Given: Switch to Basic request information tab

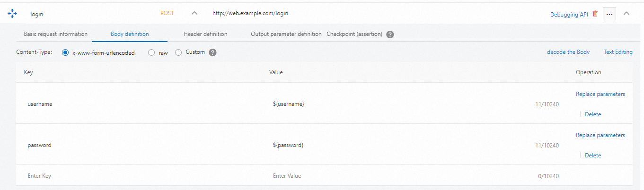Looking at the screenshot, I should click(x=56, y=34).
